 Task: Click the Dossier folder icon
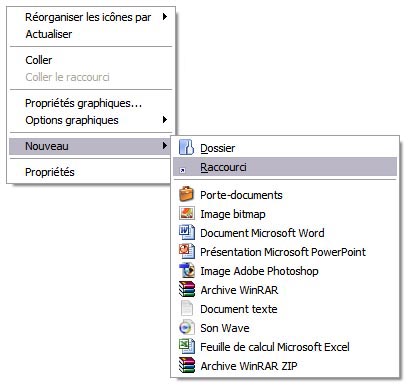[186, 147]
